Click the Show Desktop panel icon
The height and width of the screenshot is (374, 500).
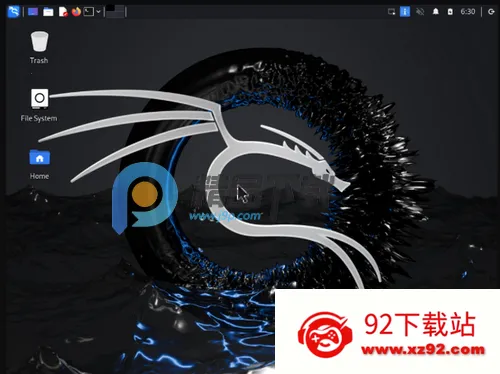point(33,12)
